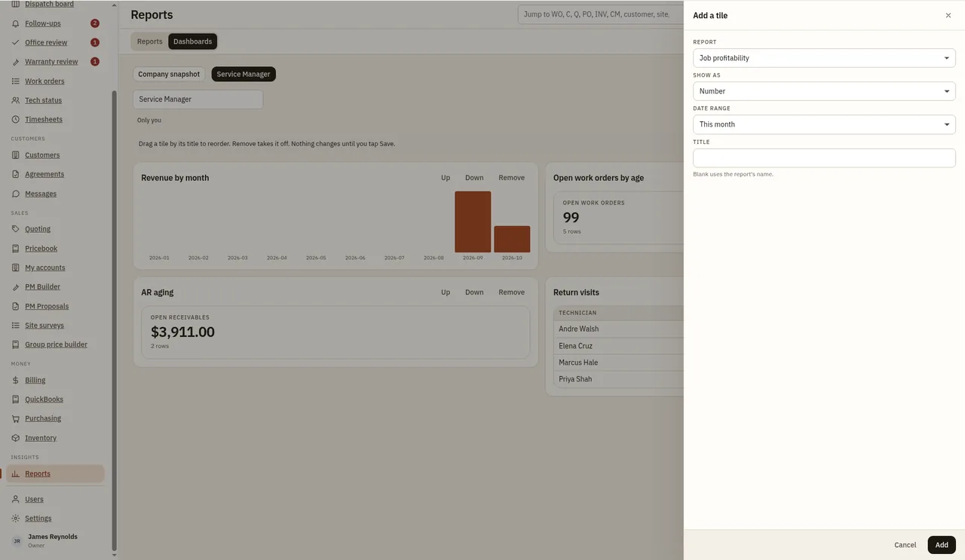This screenshot has height=560, width=965.
Task: Select the Service Manager dashboard tab
Action: (x=244, y=74)
